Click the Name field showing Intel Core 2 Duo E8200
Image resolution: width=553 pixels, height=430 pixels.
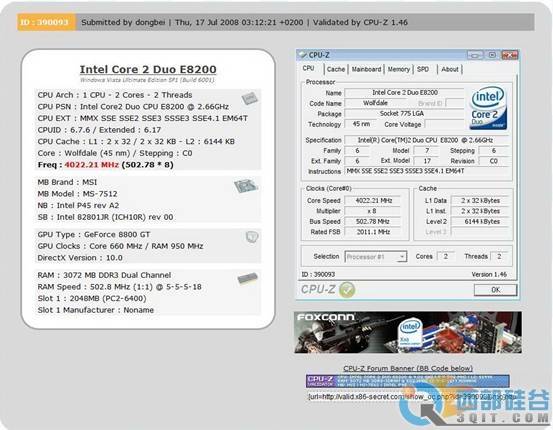(405, 93)
